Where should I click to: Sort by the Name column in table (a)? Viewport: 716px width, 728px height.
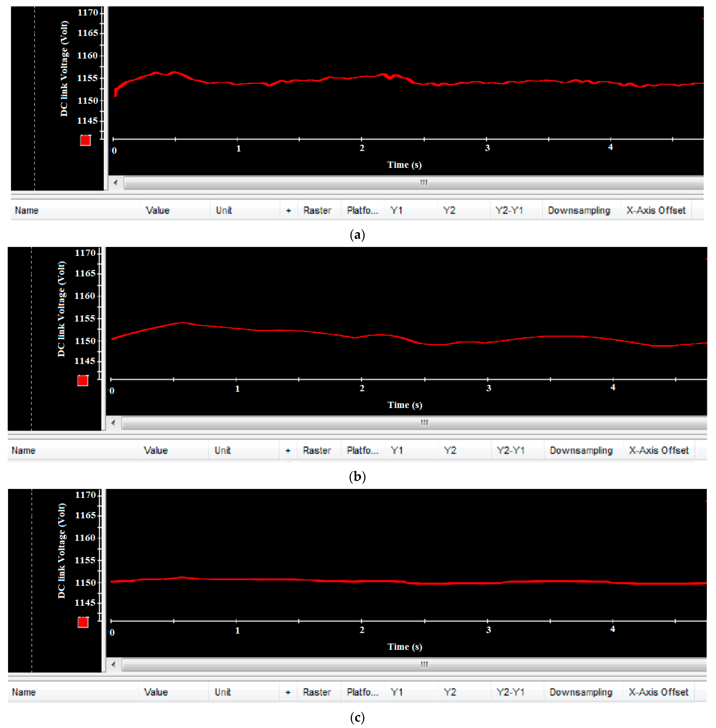[x=27, y=211]
